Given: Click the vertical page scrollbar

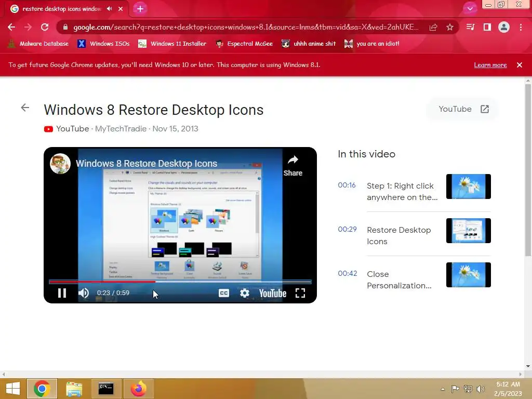Looking at the screenshot, I should [528, 170].
